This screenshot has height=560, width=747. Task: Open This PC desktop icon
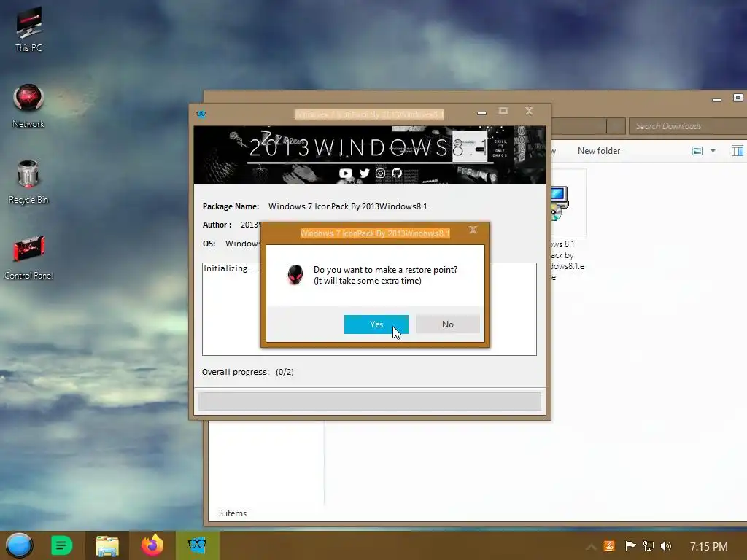pos(28,29)
